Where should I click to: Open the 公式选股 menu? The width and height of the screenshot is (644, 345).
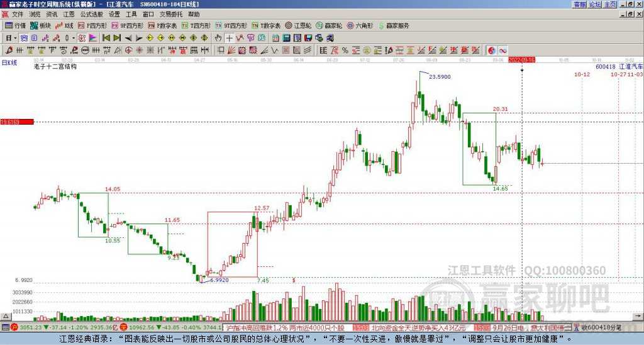click(92, 14)
